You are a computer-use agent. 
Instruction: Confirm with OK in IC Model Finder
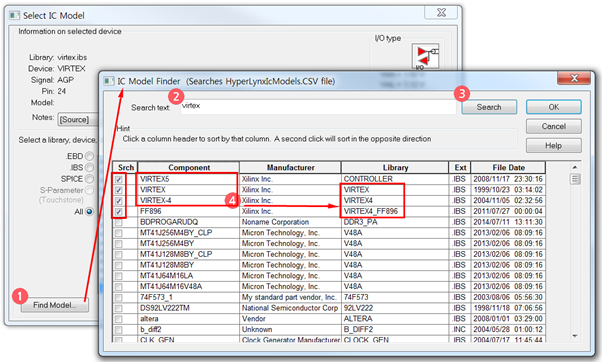pos(553,107)
